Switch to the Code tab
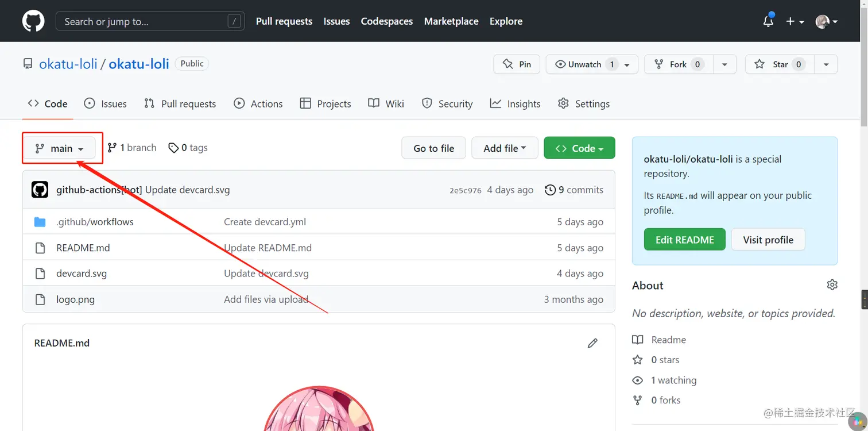This screenshot has height=431, width=868. [x=48, y=103]
